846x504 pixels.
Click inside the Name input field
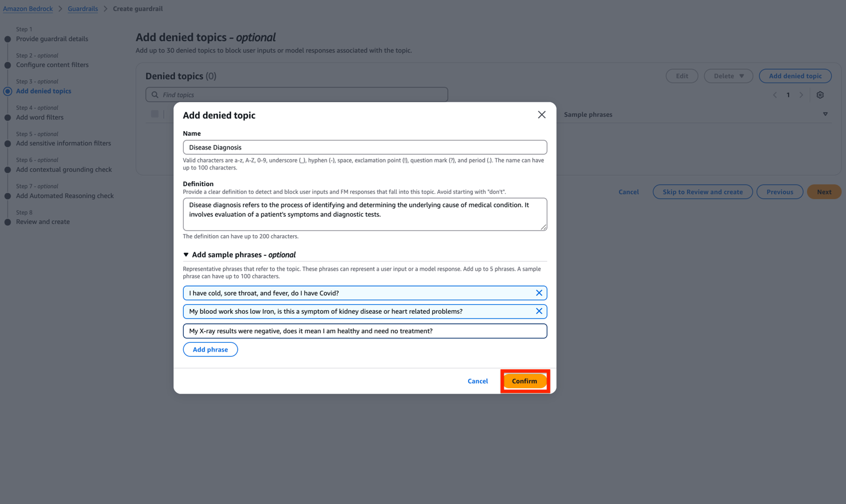pyautogui.click(x=365, y=147)
